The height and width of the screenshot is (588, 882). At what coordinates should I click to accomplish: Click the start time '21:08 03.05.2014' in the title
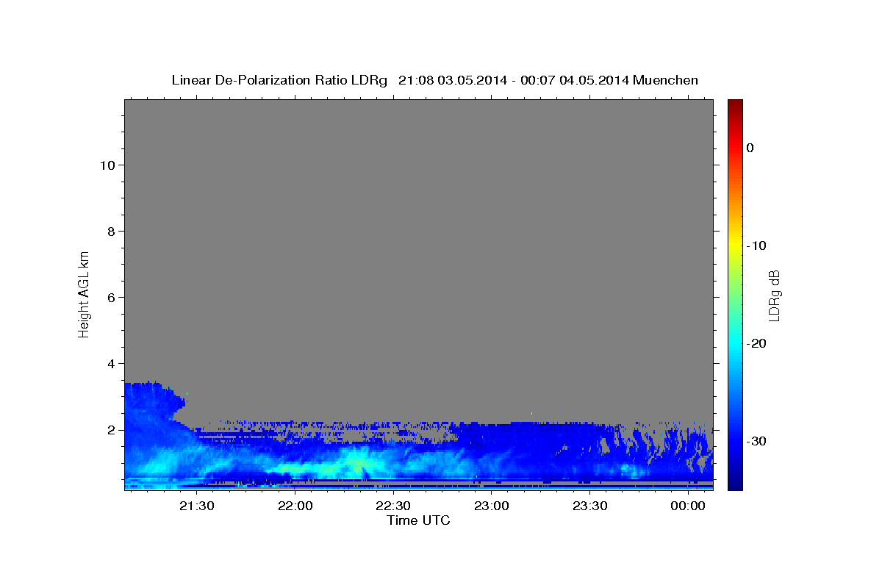[x=453, y=80]
